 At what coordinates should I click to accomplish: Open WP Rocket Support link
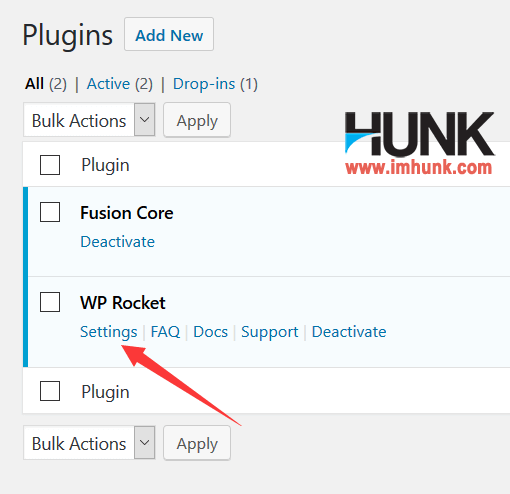point(270,332)
